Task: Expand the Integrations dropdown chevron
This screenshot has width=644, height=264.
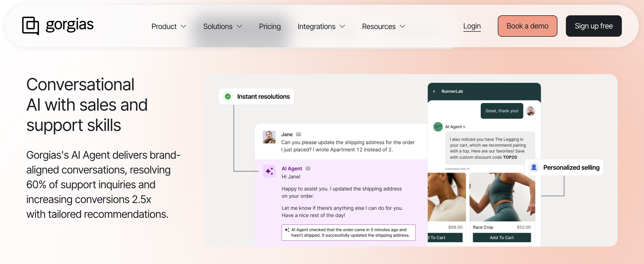Action: coord(342,26)
